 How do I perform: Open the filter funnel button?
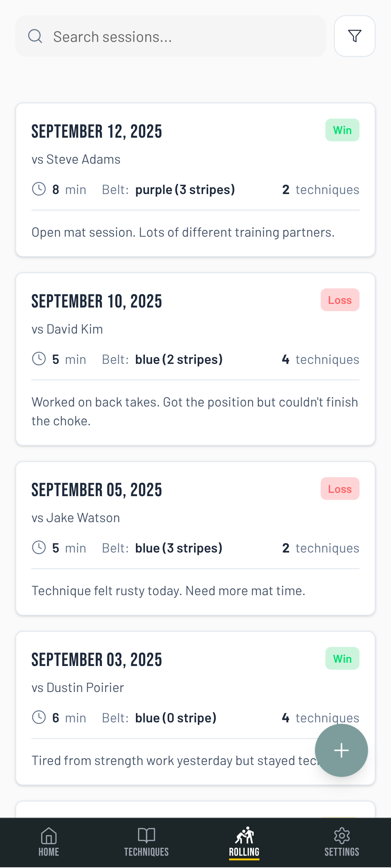click(x=355, y=36)
